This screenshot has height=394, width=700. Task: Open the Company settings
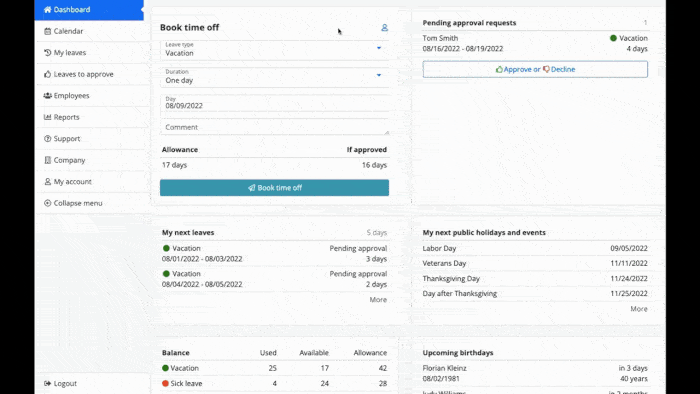coord(89,160)
